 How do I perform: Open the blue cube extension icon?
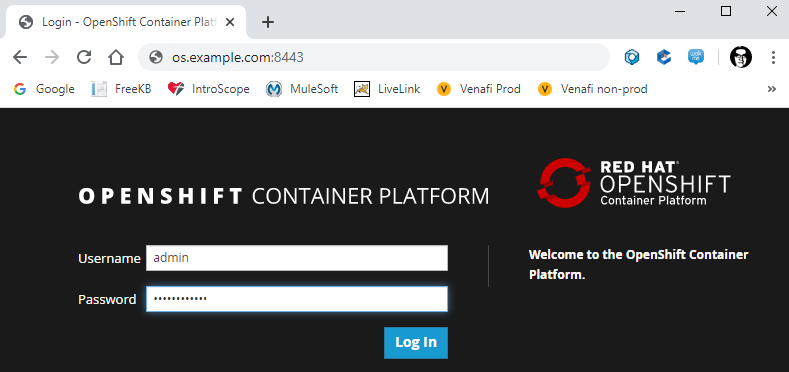point(664,57)
